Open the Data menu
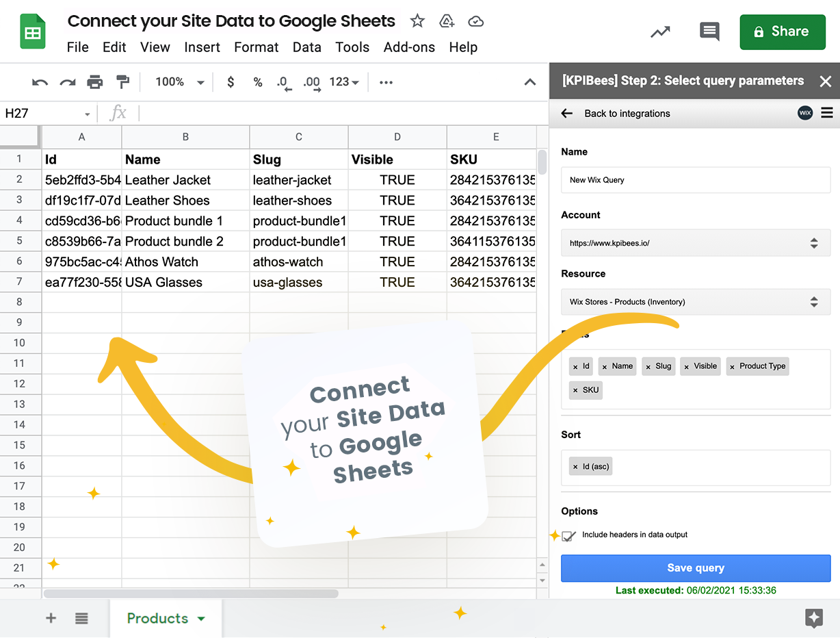Viewport: 840px width, 638px height. point(307,47)
